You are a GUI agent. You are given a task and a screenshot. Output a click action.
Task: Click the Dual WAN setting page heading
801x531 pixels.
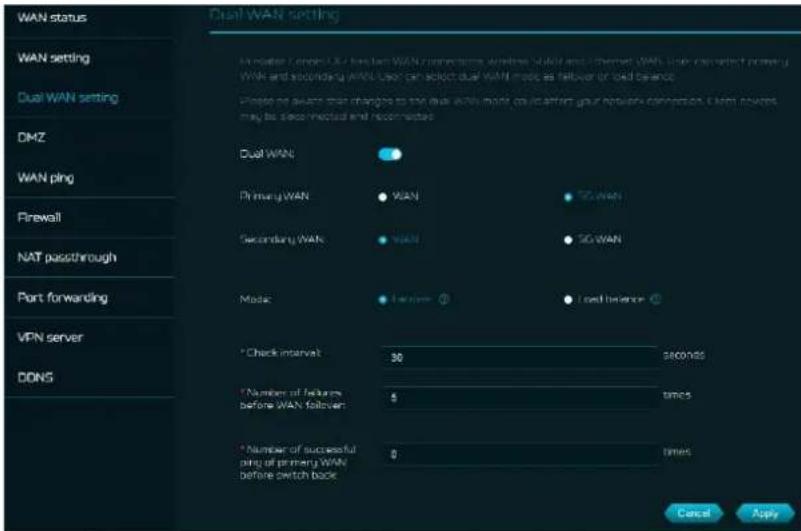[274, 14]
